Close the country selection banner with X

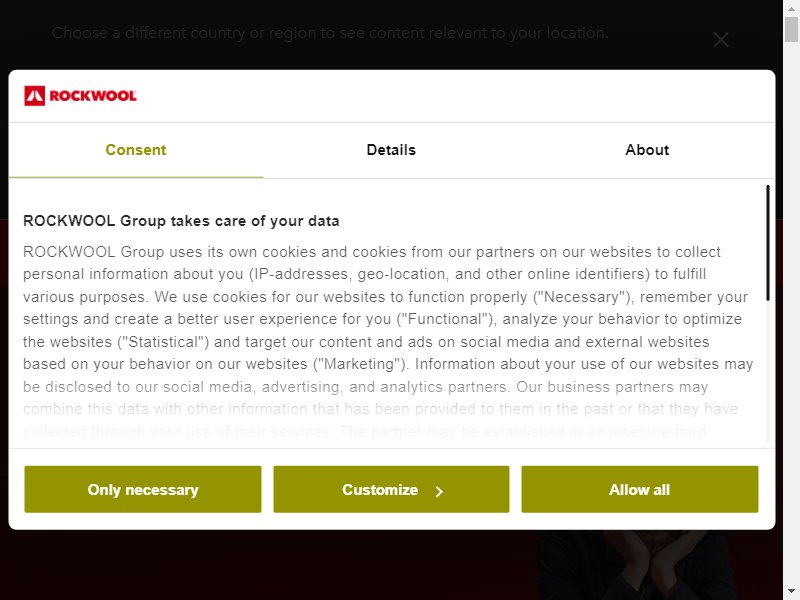pos(720,39)
